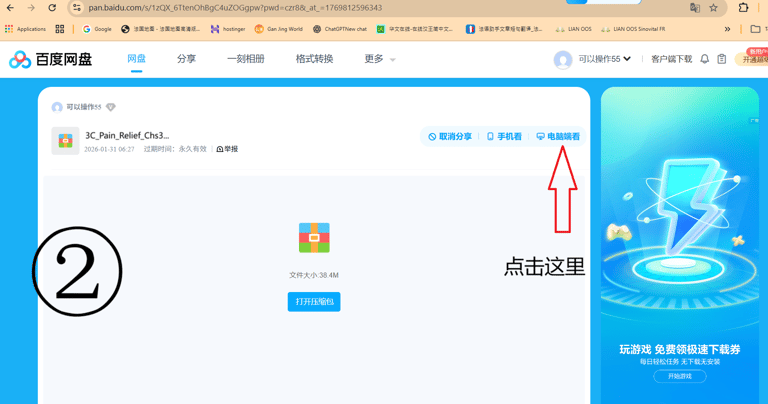
Task: Click the 举报 report link
Action: [227, 149]
